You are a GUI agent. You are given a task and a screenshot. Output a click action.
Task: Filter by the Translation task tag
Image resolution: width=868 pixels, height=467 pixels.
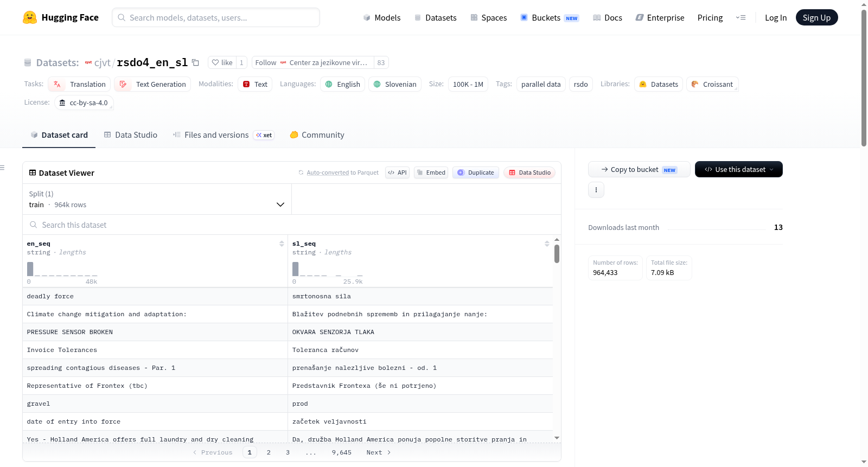tap(79, 84)
